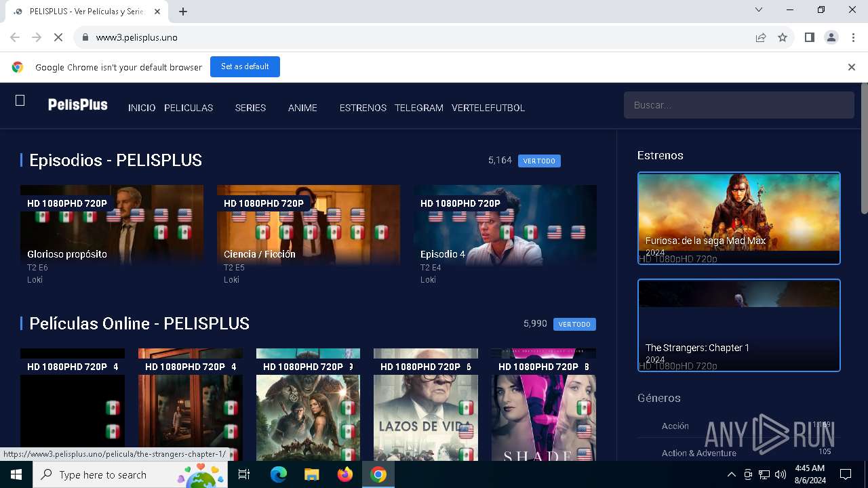This screenshot has height=488, width=868.
Task: Go back to previous page
Action: click(15, 37)
